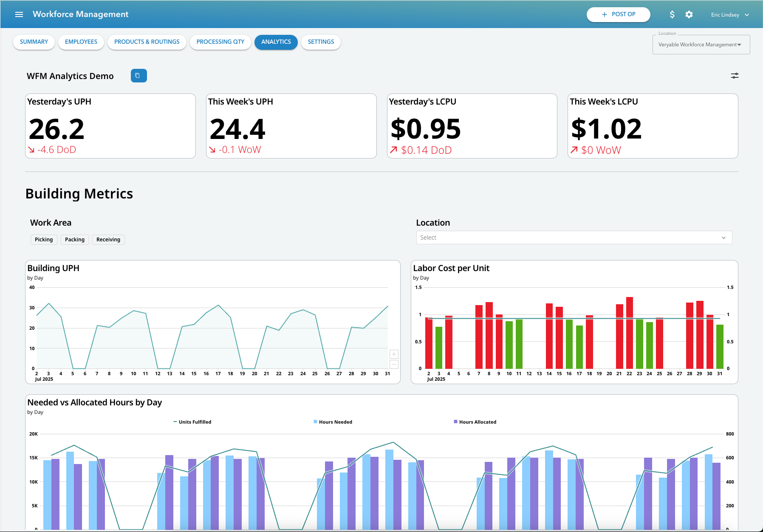Zoom in on the Building UPH chart

[394, 354]
